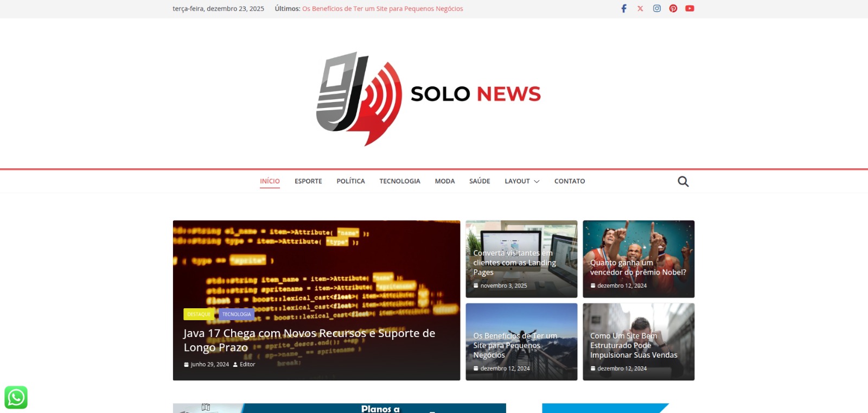Open WhatsApp chat floating button
This screenshot has width=868, height=413.
pyautogui.click(x=16, y=398)
